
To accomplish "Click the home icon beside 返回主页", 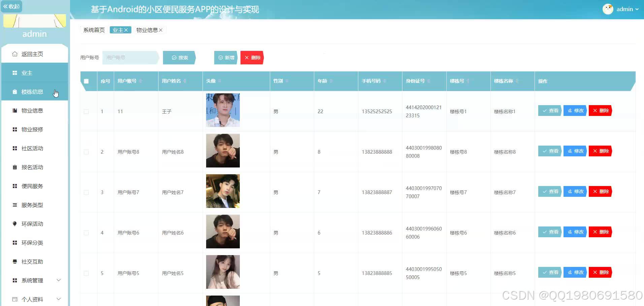I will click(x=14, y=54).
